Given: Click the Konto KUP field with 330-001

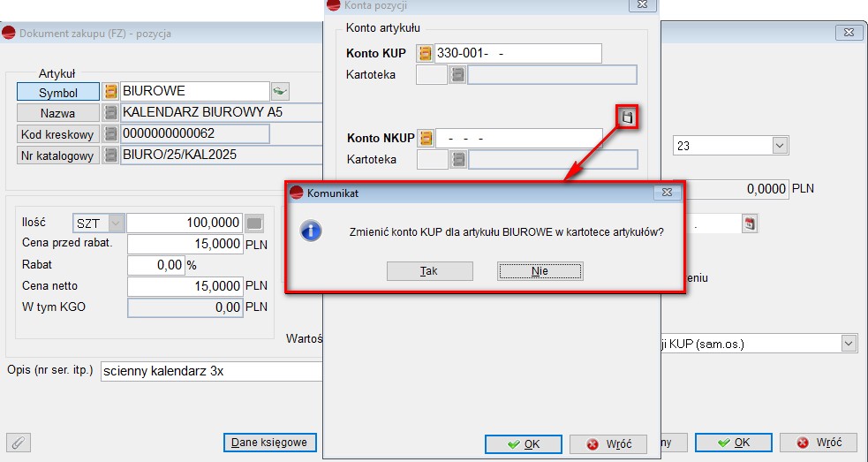Looking at the screenshot, I should click(x=517, y=54).
